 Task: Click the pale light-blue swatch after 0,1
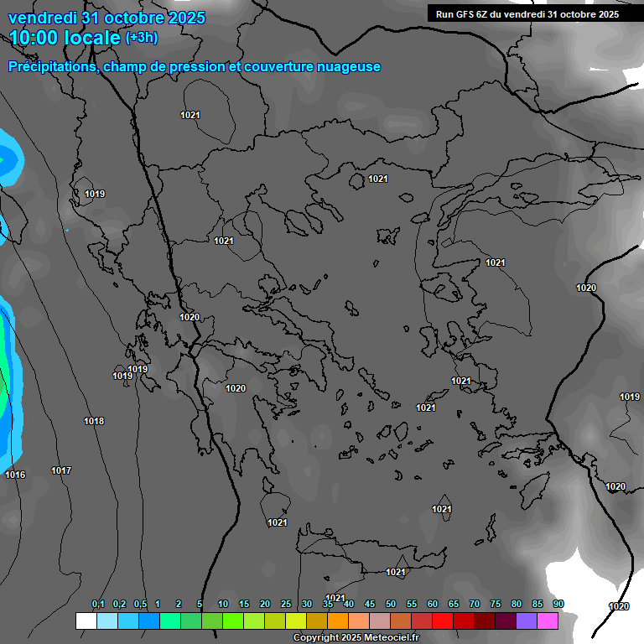tap(107, 621)
